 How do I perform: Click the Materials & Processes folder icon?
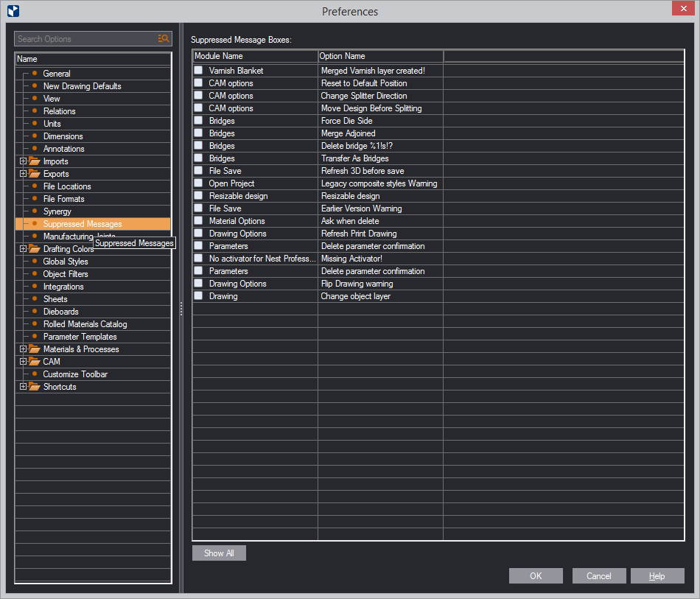tap(35, 349)
